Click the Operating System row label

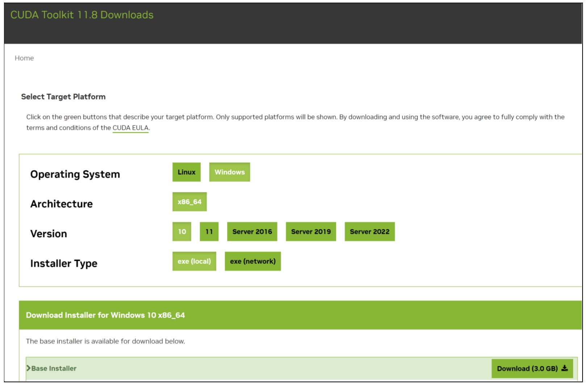click(75, 174)
